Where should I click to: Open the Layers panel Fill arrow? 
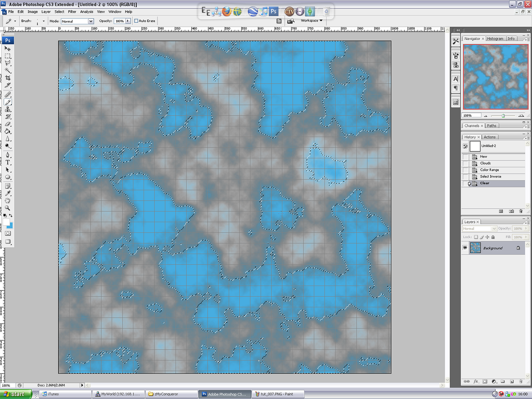click(x=526, y=237)
